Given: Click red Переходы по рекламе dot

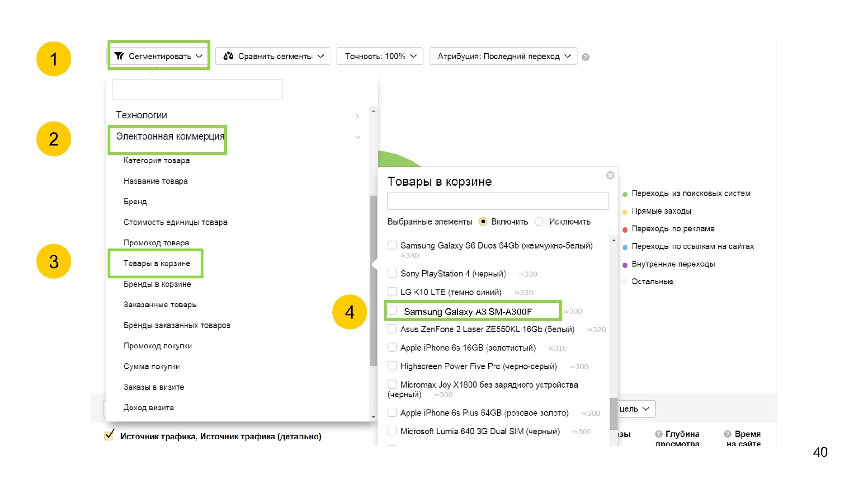Looking at the screenshot, I should pyautogui.click(x=625, y=230).
